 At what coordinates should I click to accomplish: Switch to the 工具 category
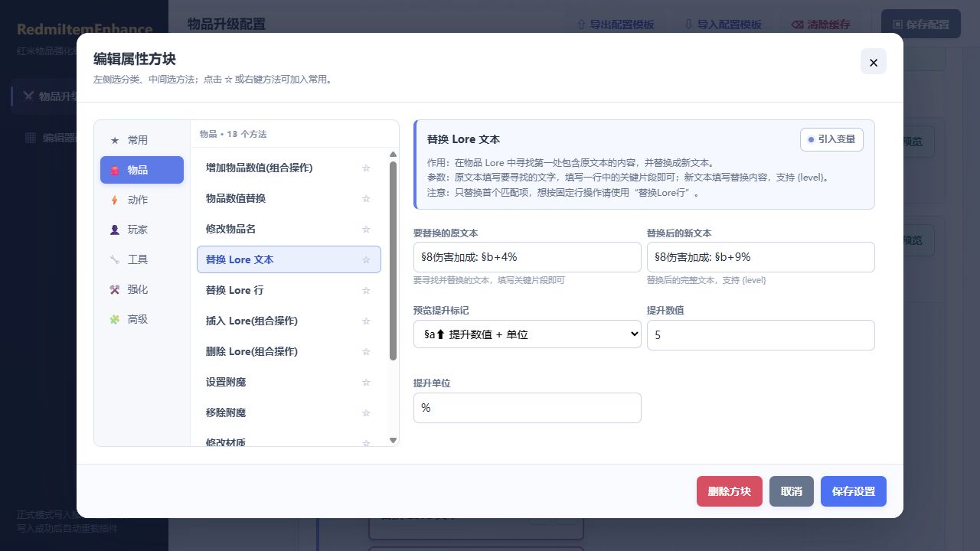tap(142, 259)
